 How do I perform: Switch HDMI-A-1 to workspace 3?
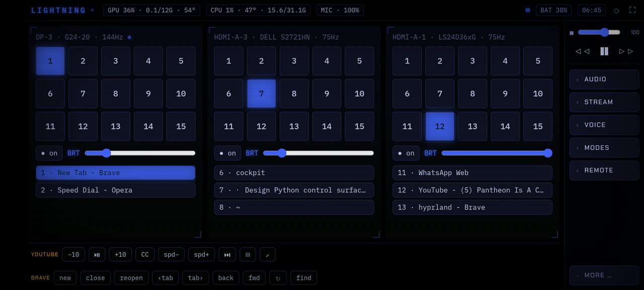[x=472, y=61]
